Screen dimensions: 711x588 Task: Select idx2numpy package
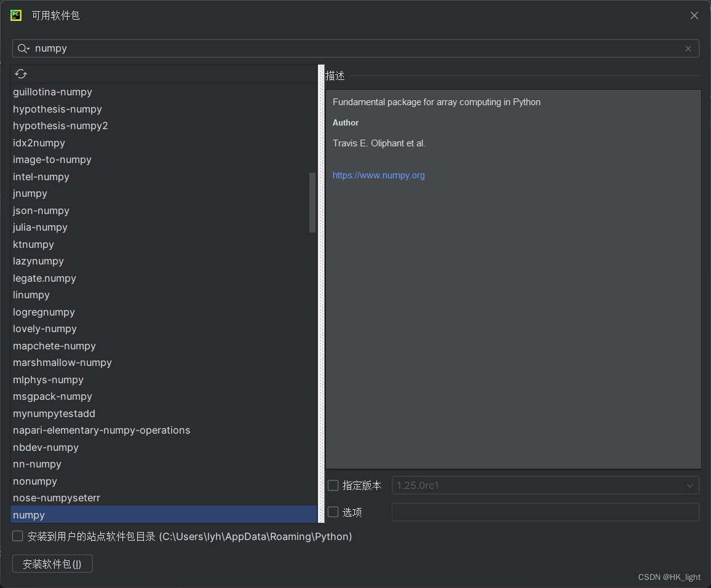tap(164, 143)
